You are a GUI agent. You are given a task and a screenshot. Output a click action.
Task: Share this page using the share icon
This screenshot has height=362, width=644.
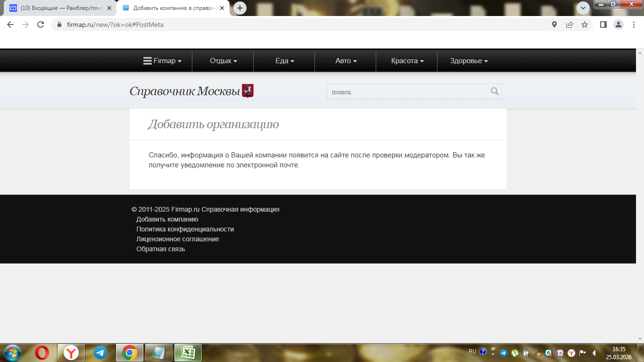click(x=570, y=25)
